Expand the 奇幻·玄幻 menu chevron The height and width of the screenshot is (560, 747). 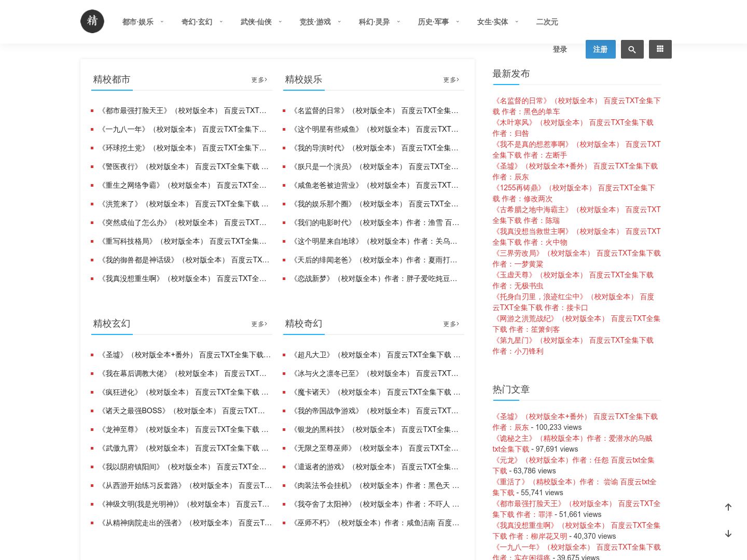tap(221, 22)
